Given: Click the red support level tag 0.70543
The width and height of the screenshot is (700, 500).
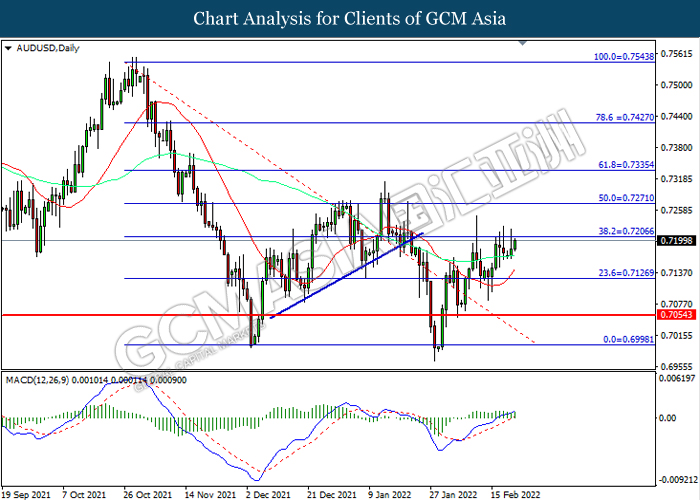Looking at the screenshot, I should [x=676, y=315].
